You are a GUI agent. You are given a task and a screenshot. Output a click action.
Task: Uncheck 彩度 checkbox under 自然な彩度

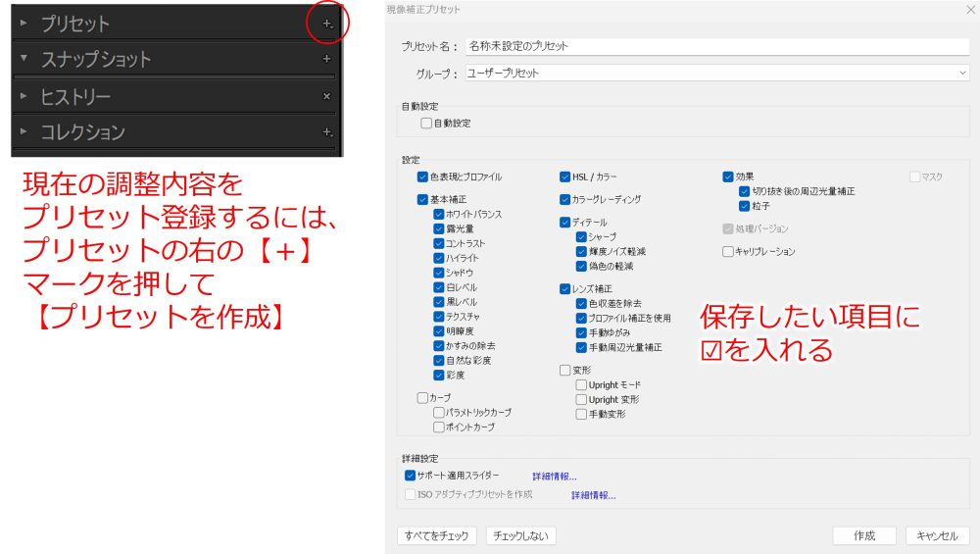pos(439,376)
